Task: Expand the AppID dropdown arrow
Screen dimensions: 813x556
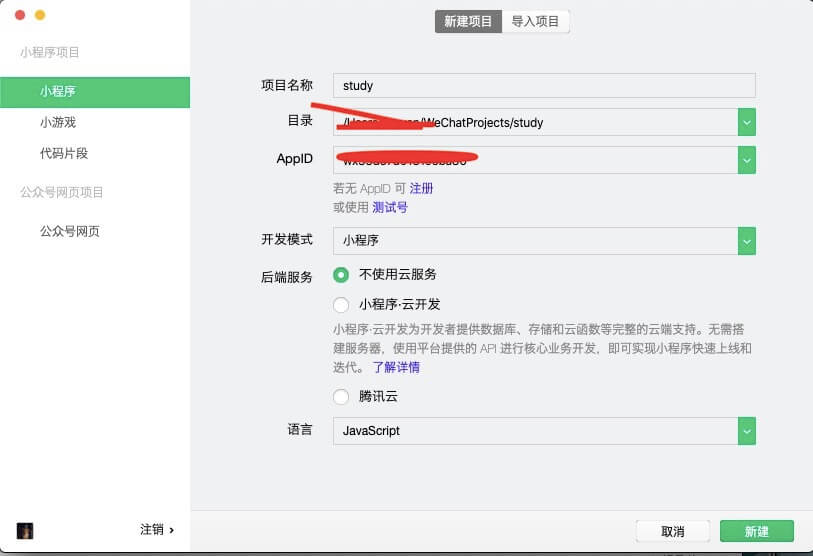Action: click(747, 160)
